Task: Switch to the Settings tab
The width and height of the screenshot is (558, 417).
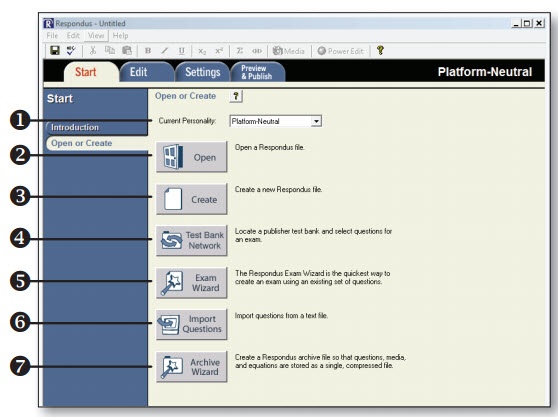Action: coord(202,72)
